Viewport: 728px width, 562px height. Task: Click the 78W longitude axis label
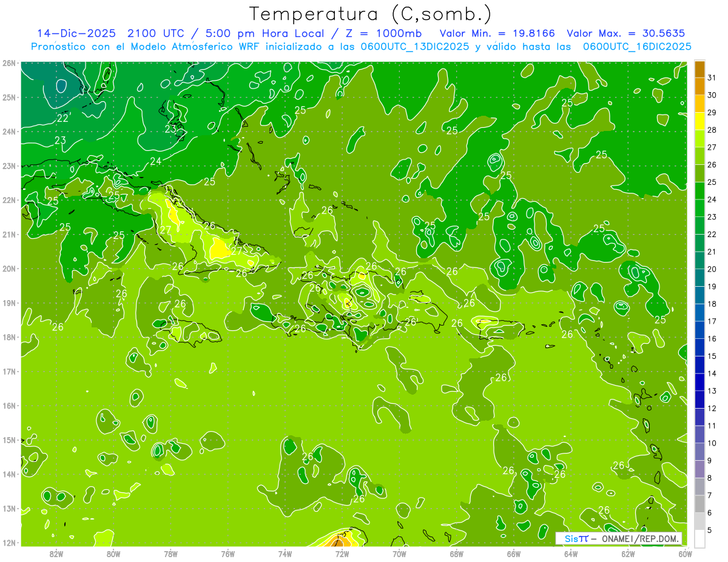click(170, 554)
